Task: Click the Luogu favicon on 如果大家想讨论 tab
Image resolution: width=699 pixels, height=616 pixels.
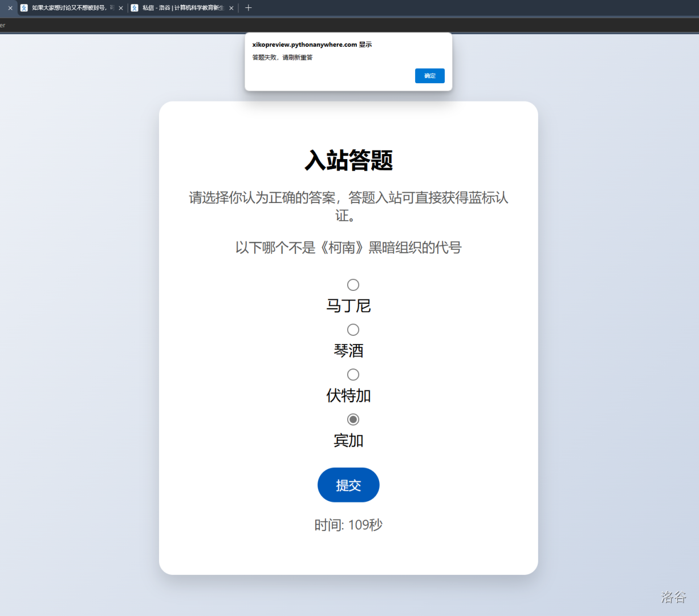Action: [x=24, y=8]
